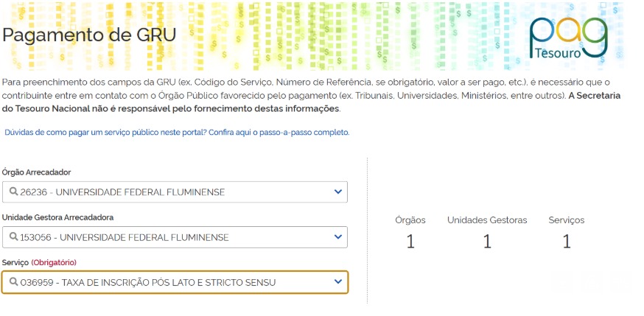Image resolution: width=644 pixels, height=316 pixels.
Task: Click the Pagamento de GRU heading
Action: pyautogui.click(x=89, y=35)
